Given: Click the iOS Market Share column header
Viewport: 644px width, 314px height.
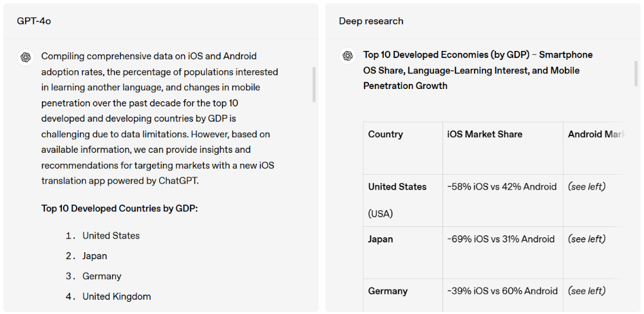Looking at the screenshot, I should tap(484, 134).
